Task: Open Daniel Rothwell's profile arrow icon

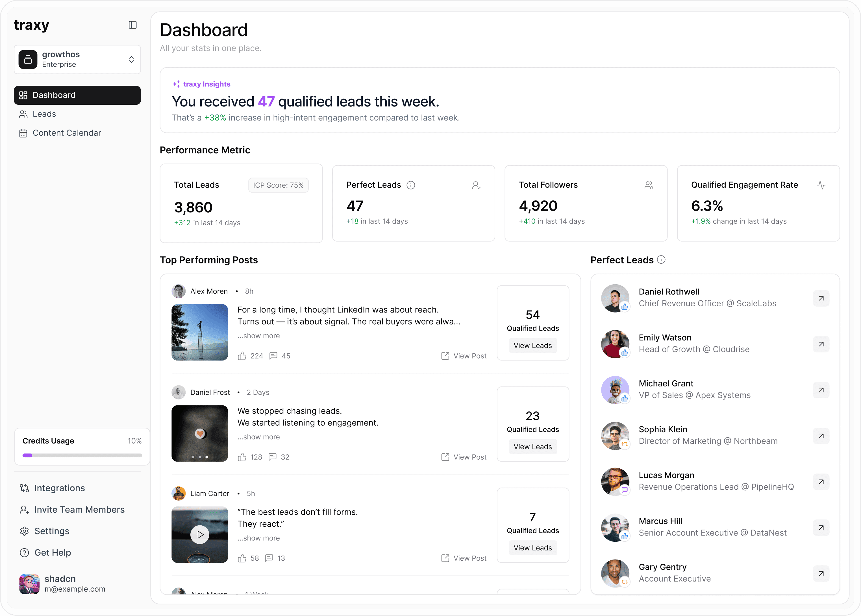Action: point(821,298)
